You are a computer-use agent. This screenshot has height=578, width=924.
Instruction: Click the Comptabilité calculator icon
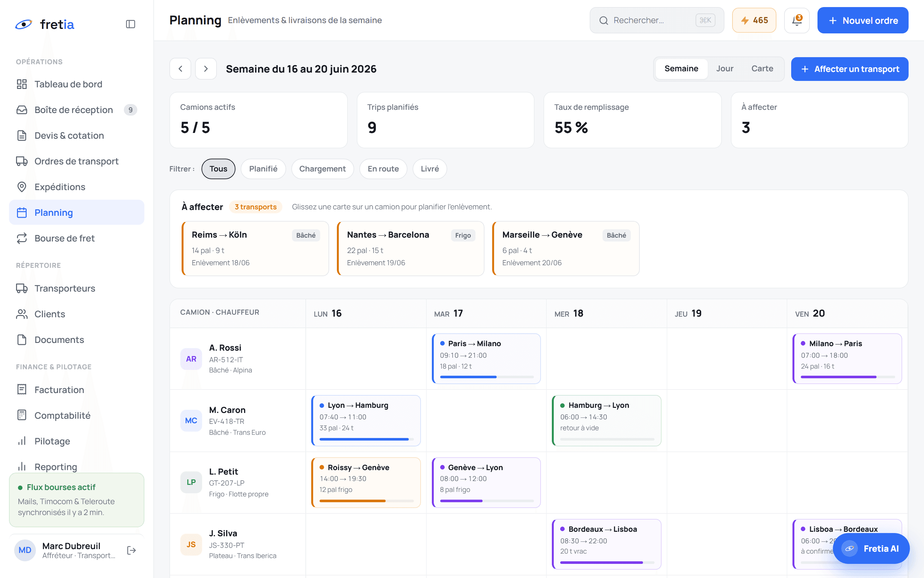22,415
